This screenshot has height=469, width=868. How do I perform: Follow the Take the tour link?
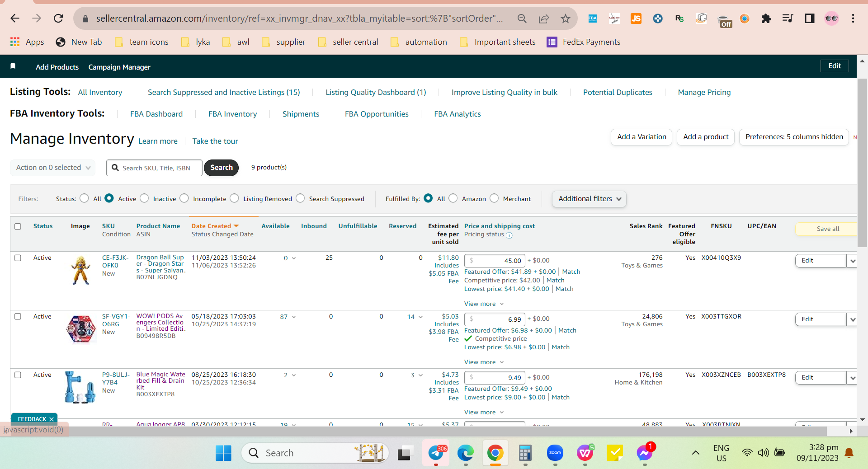(215, 141)
